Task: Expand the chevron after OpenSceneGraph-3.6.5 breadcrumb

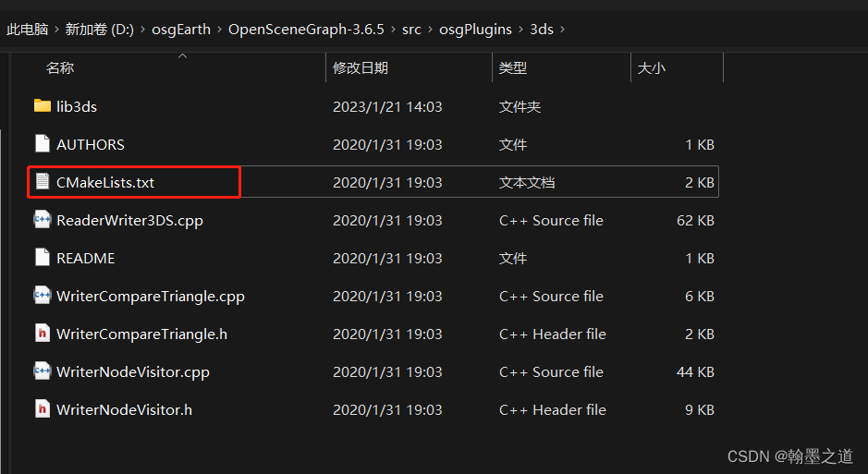Action: tap(394, 30)
